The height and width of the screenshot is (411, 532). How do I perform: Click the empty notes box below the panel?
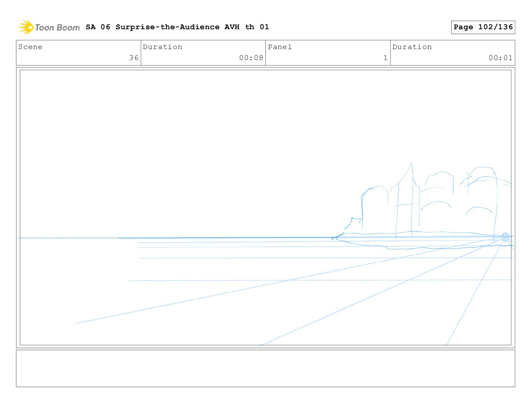click(266, 368)
